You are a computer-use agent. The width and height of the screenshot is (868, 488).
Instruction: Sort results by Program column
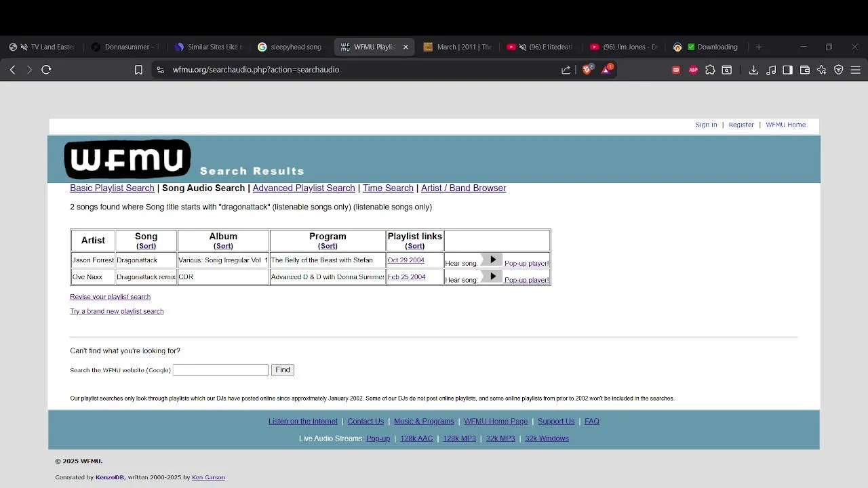pos(328,246)
